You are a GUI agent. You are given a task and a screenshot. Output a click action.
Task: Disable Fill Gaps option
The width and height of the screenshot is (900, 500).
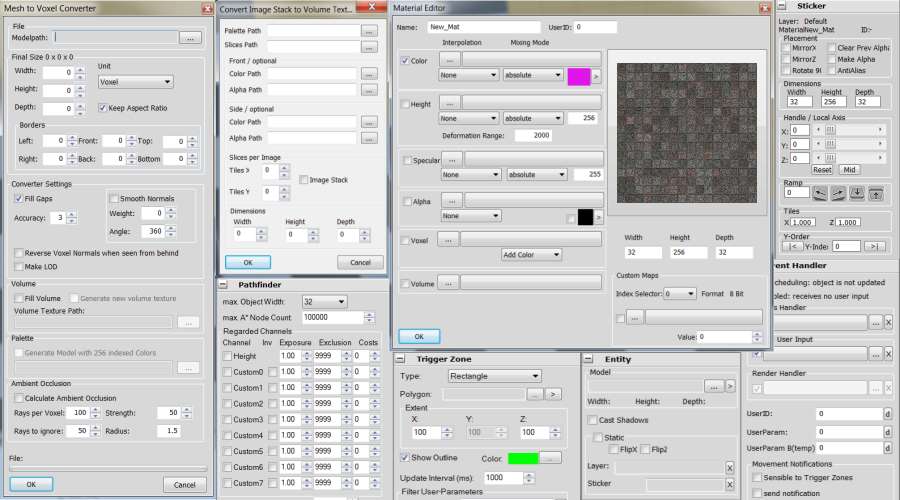pos(18,199)
